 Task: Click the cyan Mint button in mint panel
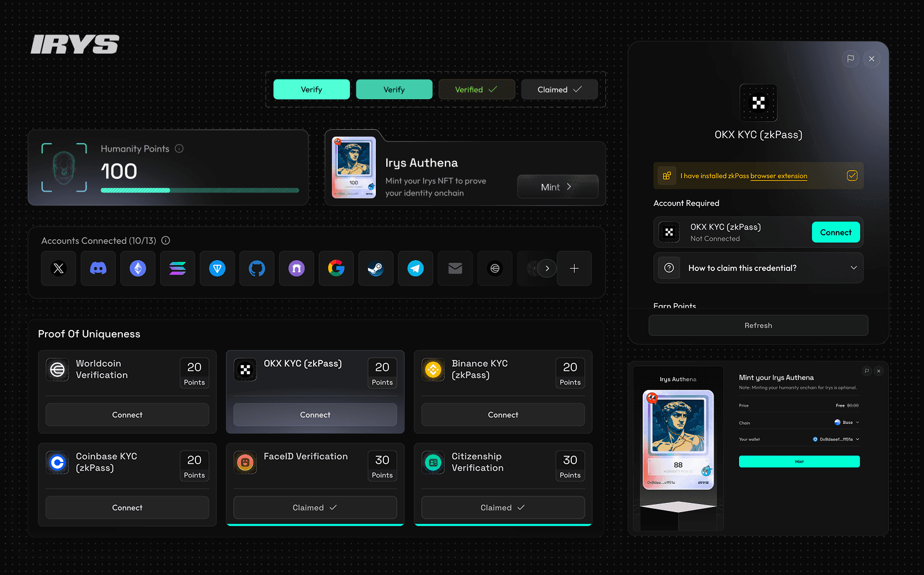point(799,461)
